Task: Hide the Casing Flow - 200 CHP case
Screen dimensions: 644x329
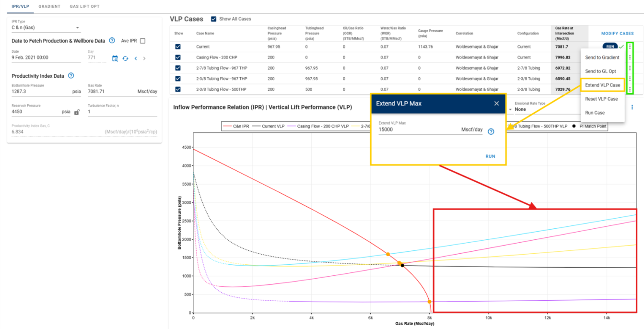Action: pyautogui.click(x=178, y=58)
